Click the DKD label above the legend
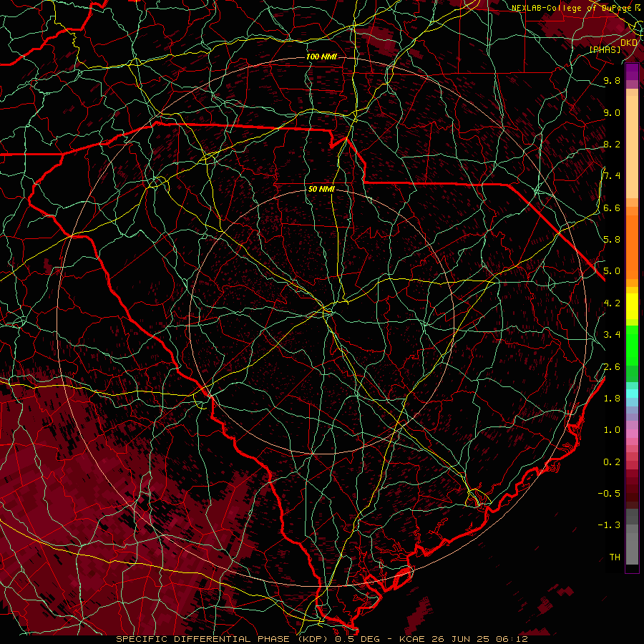Screen dimensions: 644x644 pos(629,42)
